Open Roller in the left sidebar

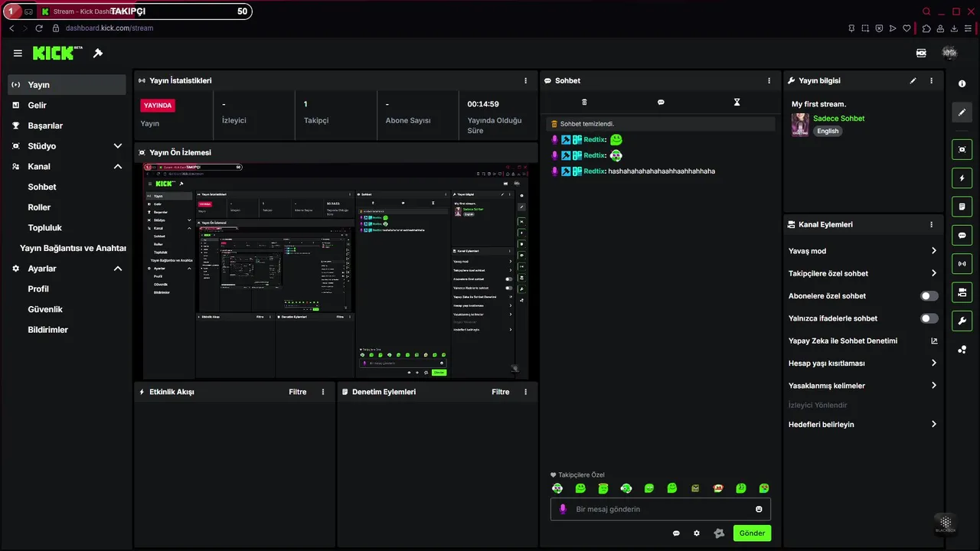[39, 207]
